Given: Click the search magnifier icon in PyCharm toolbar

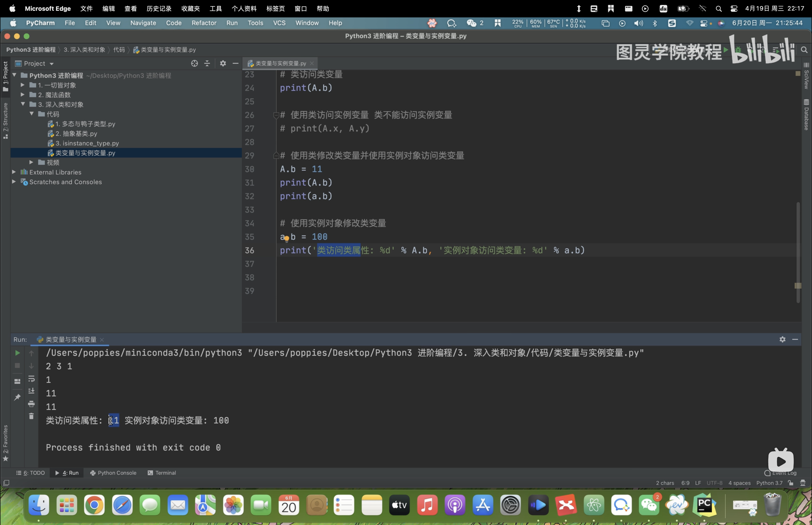Looking at the screenshot, I should (804, 50).
